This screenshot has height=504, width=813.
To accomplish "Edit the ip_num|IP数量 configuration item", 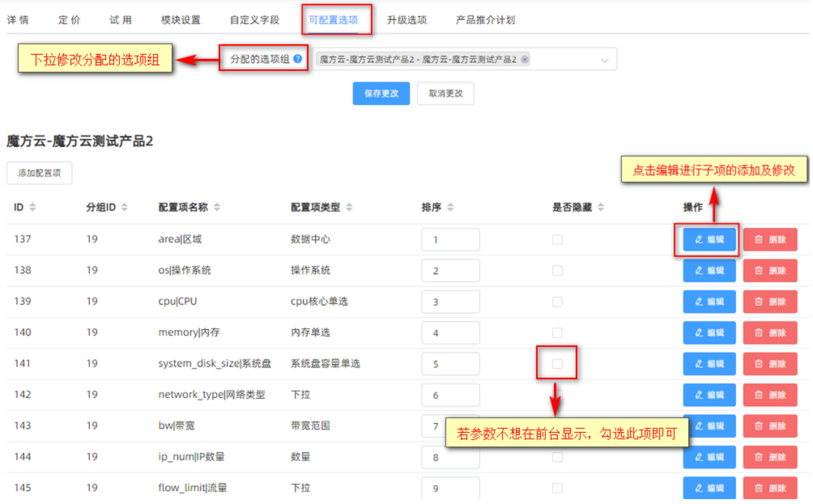I will 709,458.
